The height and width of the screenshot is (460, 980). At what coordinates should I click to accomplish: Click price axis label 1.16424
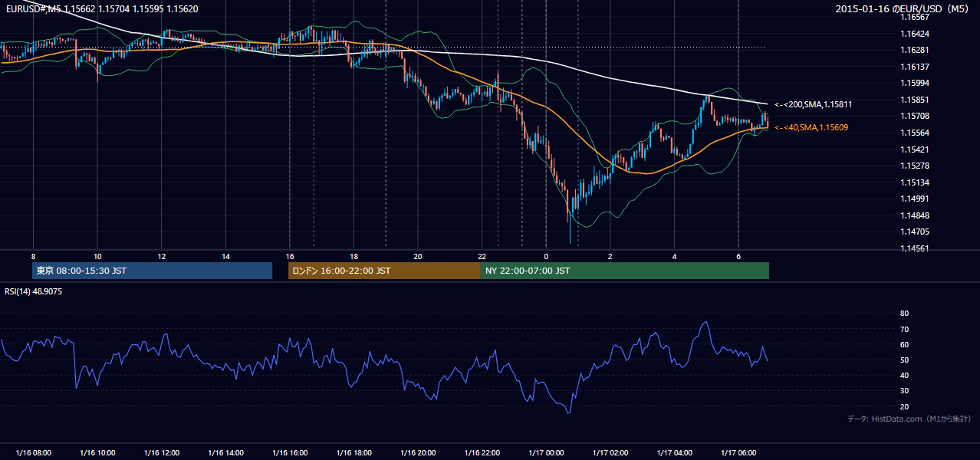(915, 34)
